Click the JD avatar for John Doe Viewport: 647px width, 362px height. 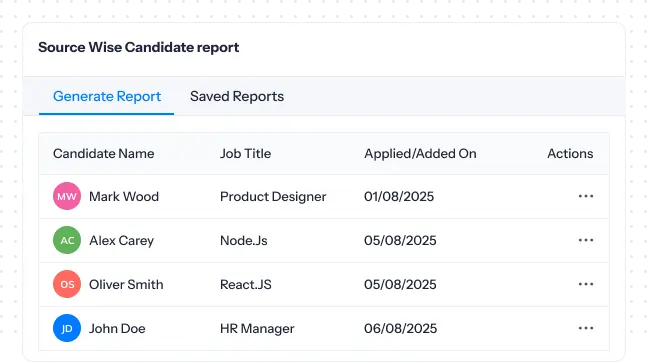67,328
